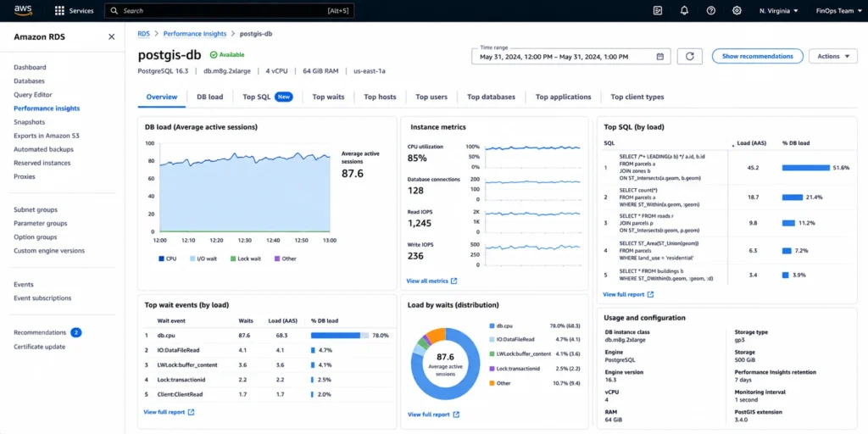Click external link icon beside View all metrics
The width and height of the screenshot is (868, 434).
coord(454,281)
